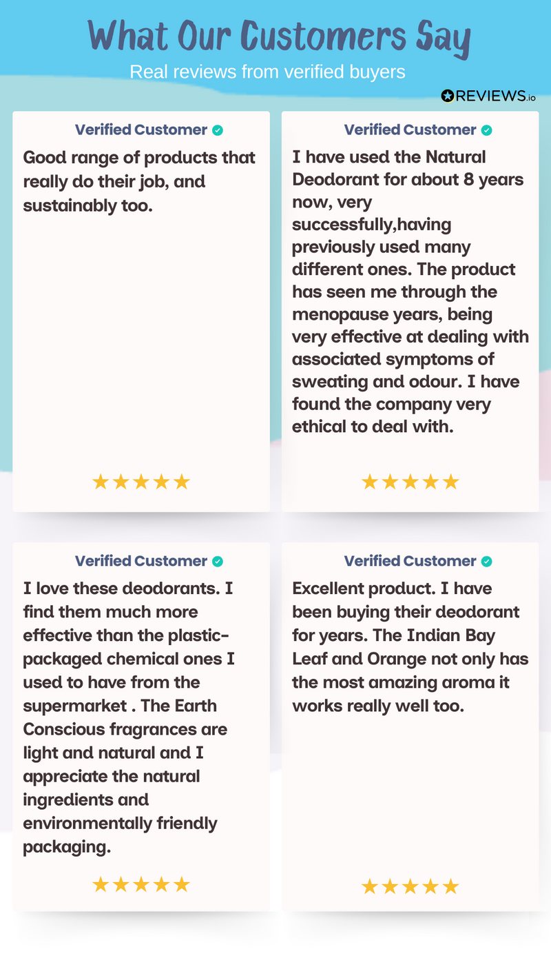
Task: Select the Natural Deodorant menopause review text
Action: (410, 292)
